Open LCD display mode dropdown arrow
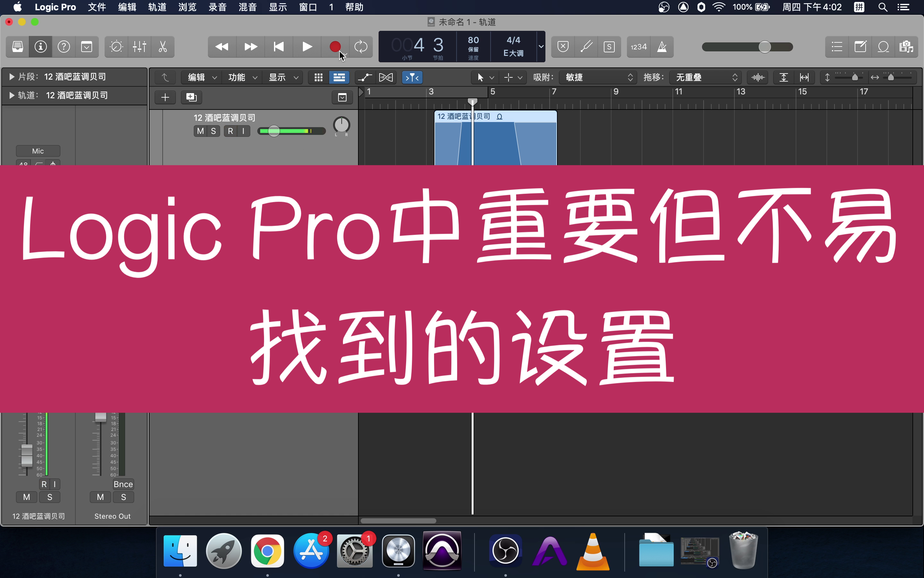This screenshot has width=924, height=578. [x=541, y=47]
